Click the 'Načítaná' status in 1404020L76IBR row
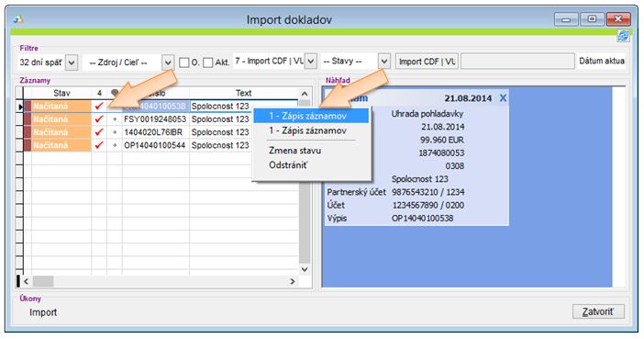The width and height of the screenshot is (644, 339). pos(61,132)
